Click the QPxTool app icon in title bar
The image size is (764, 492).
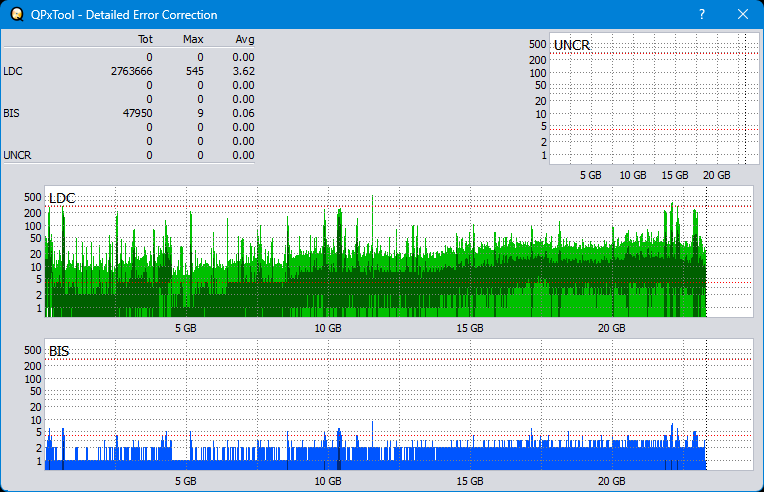[17, 14]
